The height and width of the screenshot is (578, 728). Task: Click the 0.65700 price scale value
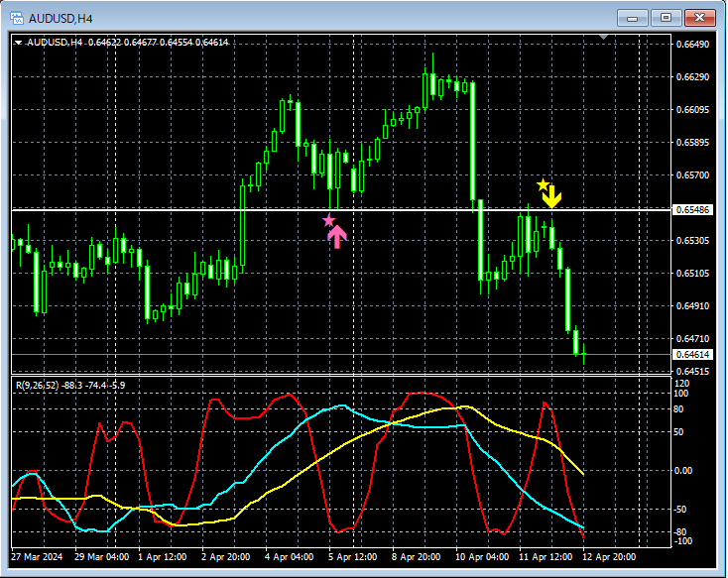pyautogui.click(x=692, y=175)
